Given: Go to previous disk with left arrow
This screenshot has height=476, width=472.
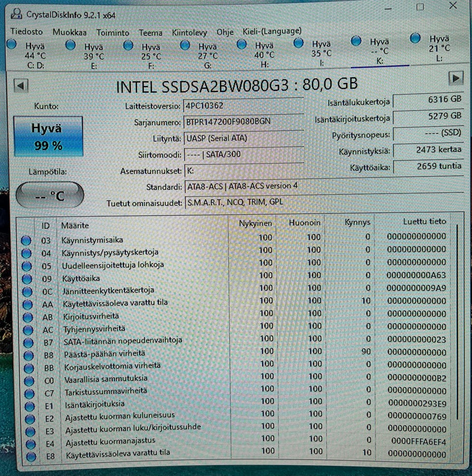Looking at the screenshot, I should point(21,86).
